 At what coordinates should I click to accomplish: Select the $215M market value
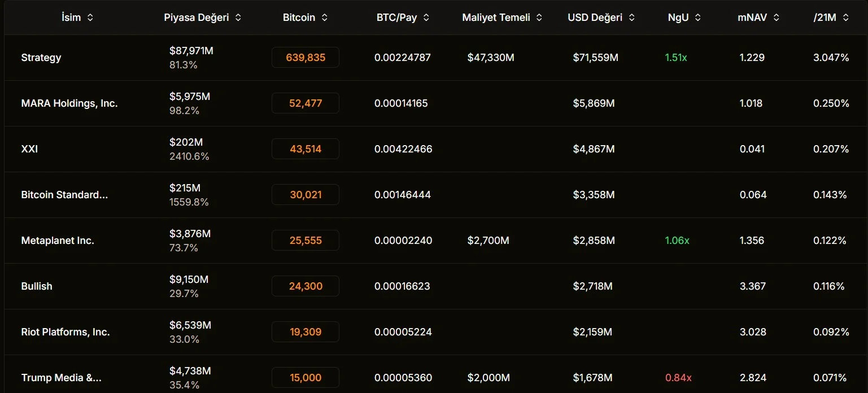185,188
